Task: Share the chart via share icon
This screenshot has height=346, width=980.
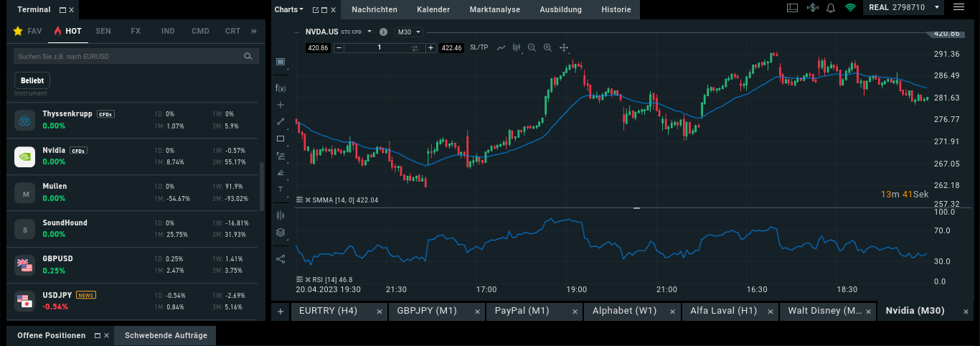Action: click(281, 258)
